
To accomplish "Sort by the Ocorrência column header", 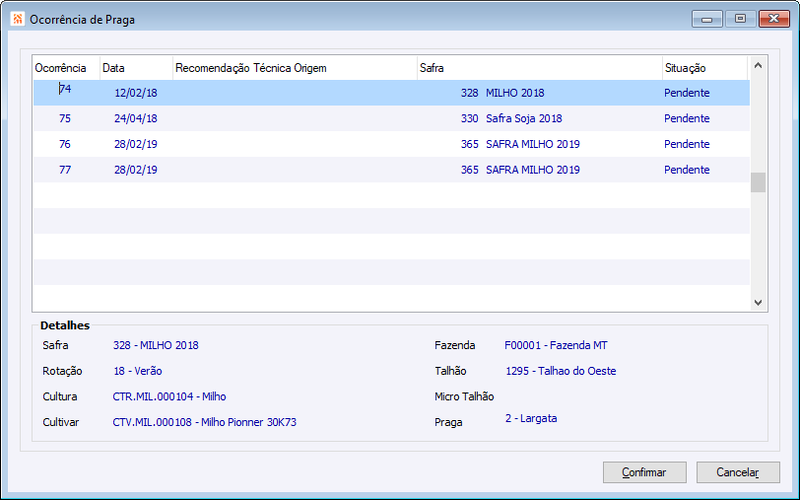I will [66, 68].
